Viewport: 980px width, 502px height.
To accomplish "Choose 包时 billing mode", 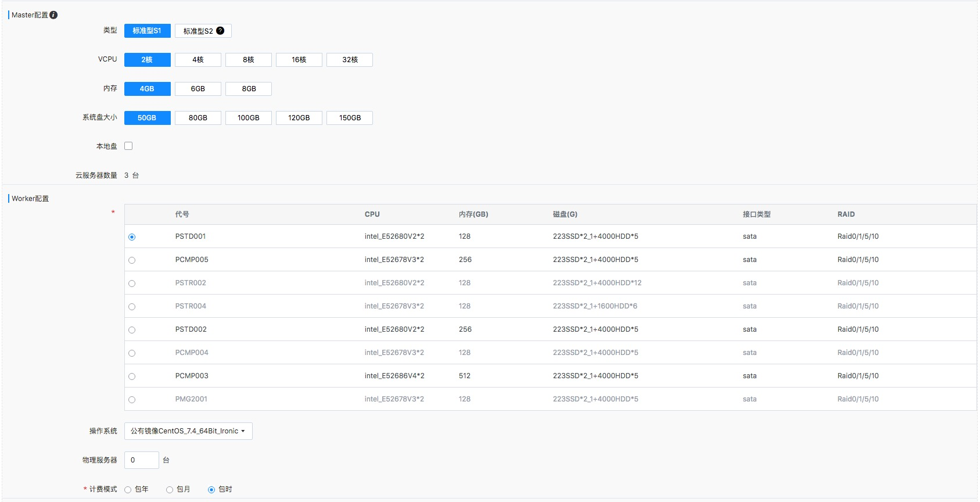I will (x=211, y=490).
